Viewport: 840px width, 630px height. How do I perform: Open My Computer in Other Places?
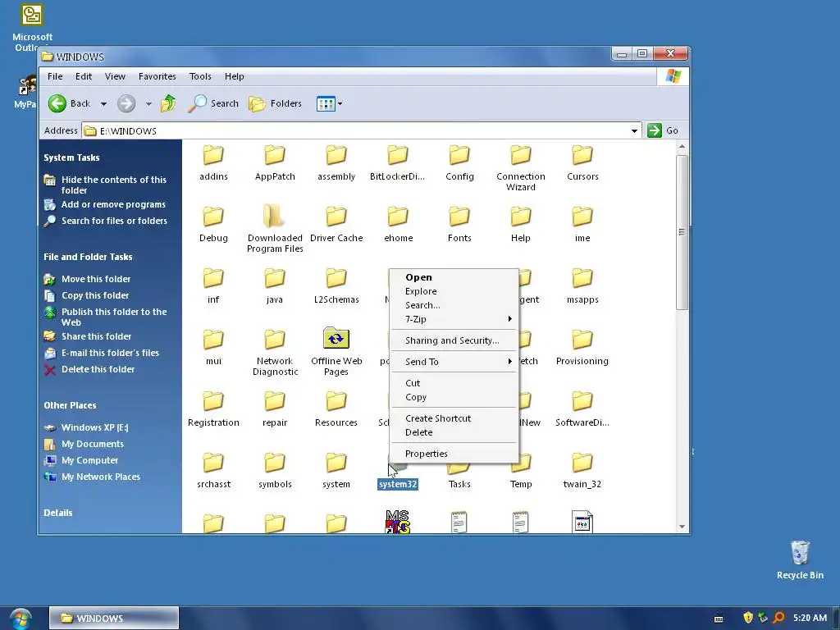pos(89,460)
